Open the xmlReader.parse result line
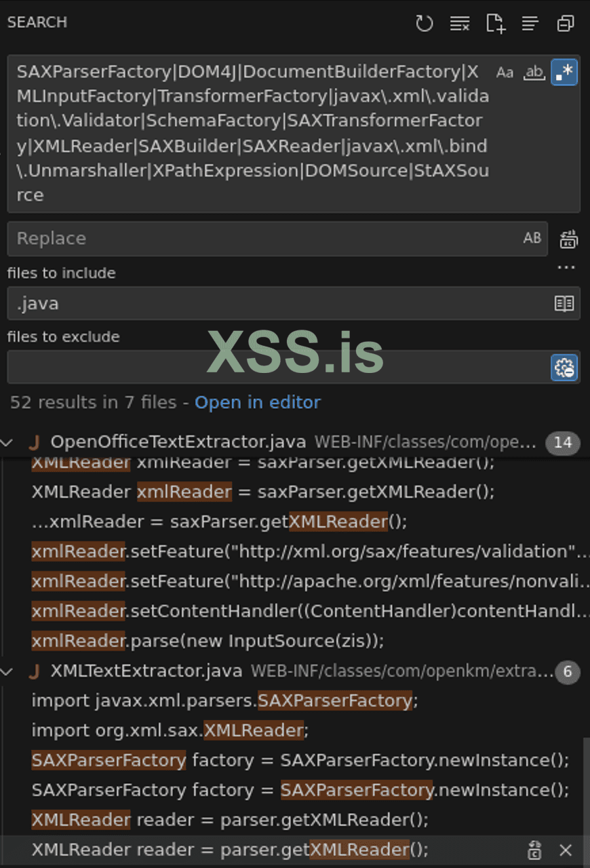This screenshot has width=590, height=868. click(x=208, y=640)
